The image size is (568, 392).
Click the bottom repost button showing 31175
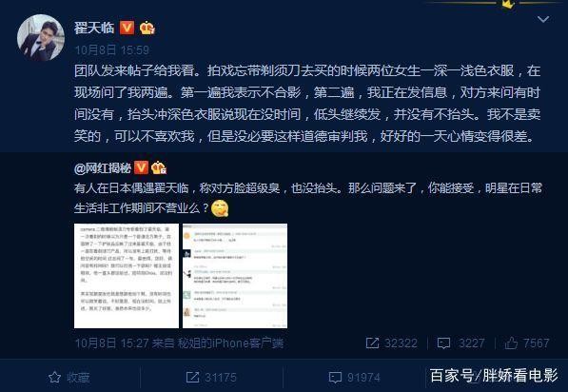(211, 378)
